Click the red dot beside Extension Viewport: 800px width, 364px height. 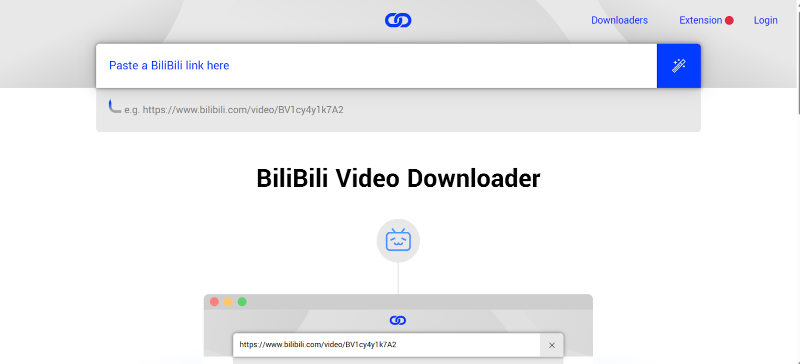[x=729, y=20]
